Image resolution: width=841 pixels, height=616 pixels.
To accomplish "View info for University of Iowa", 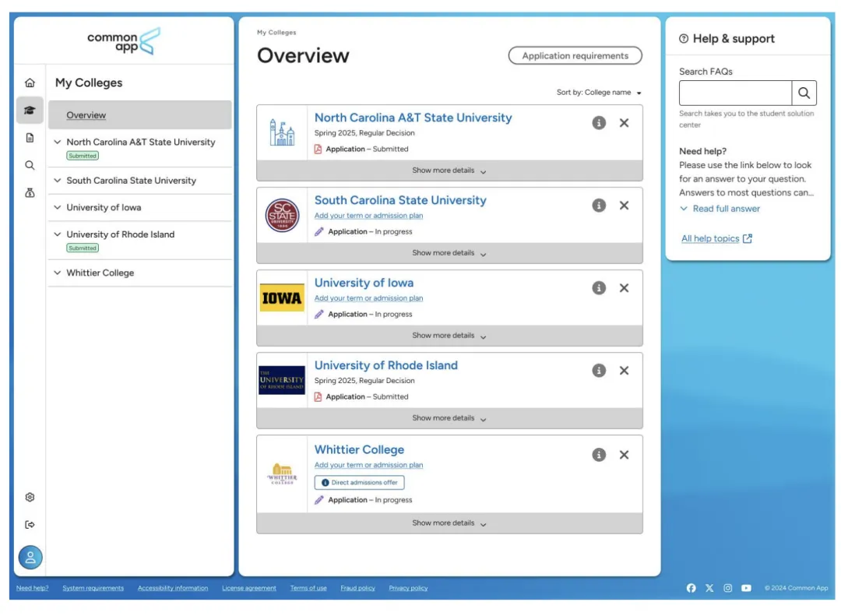I will (599, 288).
